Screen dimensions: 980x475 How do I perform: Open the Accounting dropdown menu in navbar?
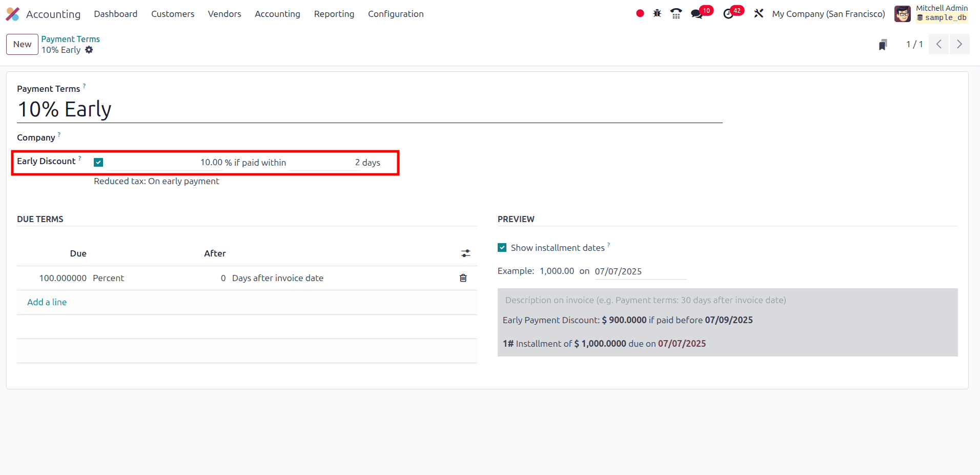click(277, 14)
